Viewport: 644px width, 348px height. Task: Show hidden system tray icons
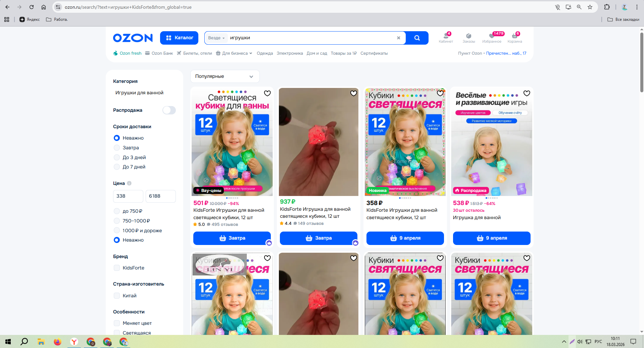point(564,342)
